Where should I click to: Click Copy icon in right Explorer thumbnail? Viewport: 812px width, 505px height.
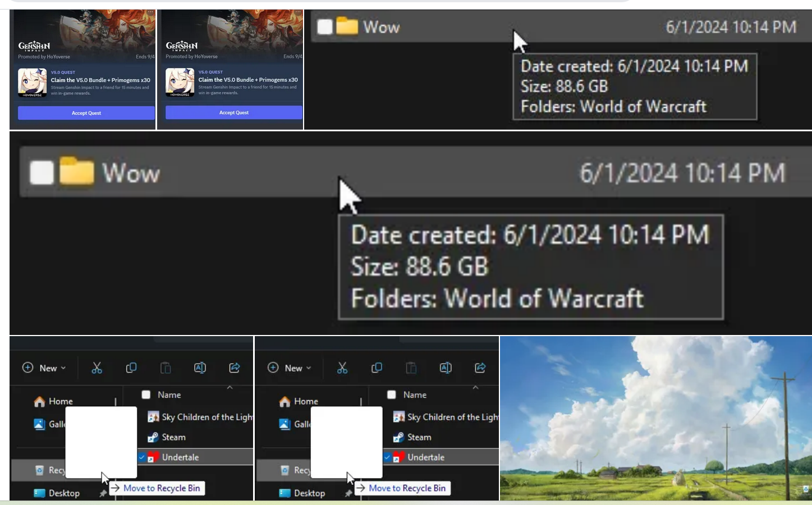[x=377, y=368]
